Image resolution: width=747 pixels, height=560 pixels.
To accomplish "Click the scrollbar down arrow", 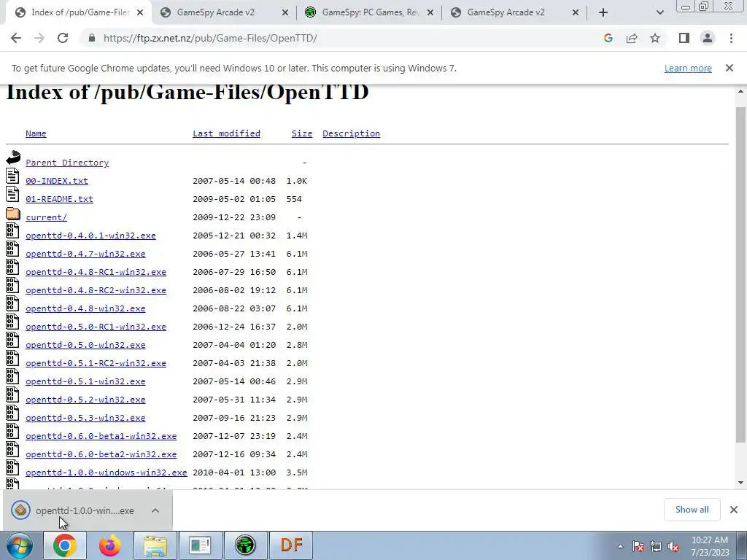I will click(x=740, y=483).
